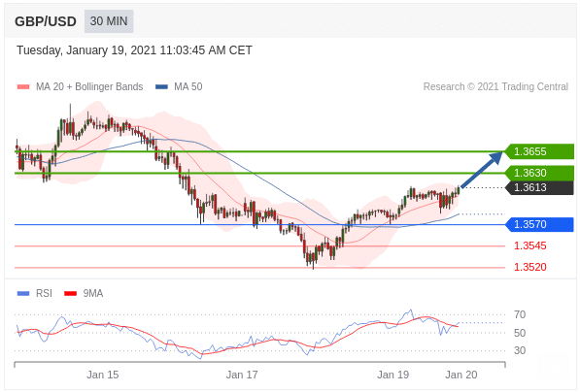Click the Jan 17 date axis label
This screenshot has height=392, width=580.
coord(242,375)
